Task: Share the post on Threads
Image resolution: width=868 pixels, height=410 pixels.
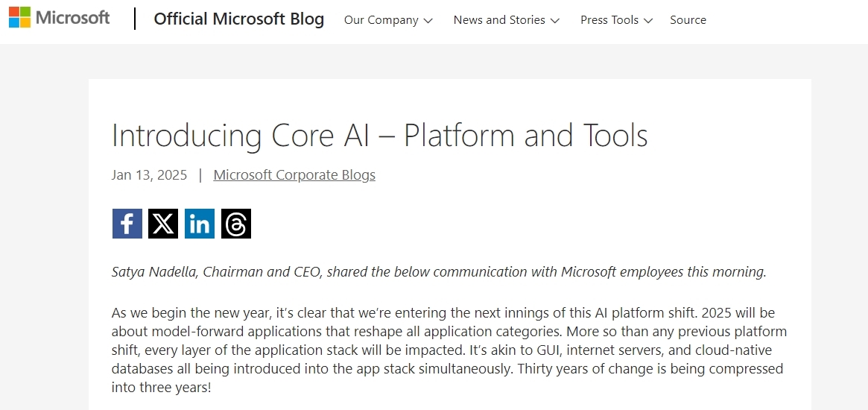Action: 236,224
